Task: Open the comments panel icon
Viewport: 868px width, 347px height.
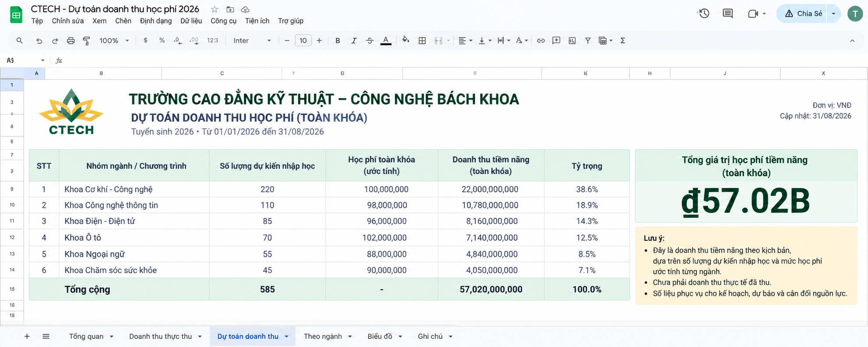Action: 727,14
